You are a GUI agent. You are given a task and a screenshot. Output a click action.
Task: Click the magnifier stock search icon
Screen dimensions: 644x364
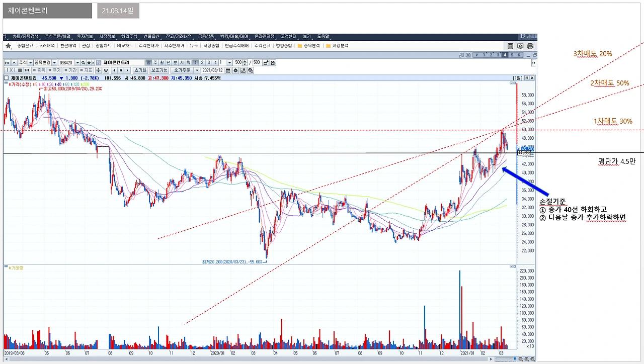tap(83, 63)
